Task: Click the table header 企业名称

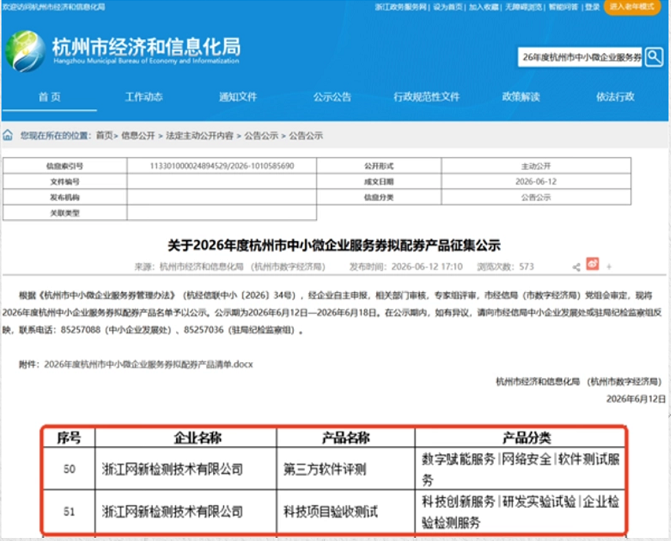Action: tap(198, 437)
